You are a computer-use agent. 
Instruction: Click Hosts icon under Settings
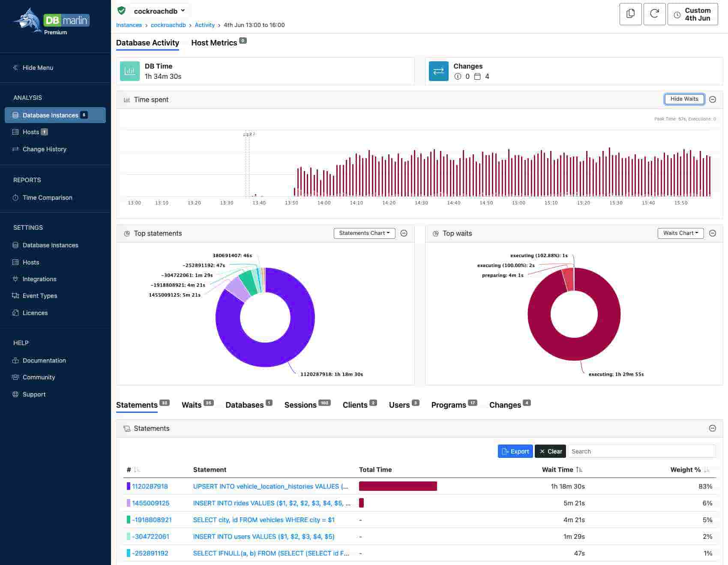tap(15, 262)
